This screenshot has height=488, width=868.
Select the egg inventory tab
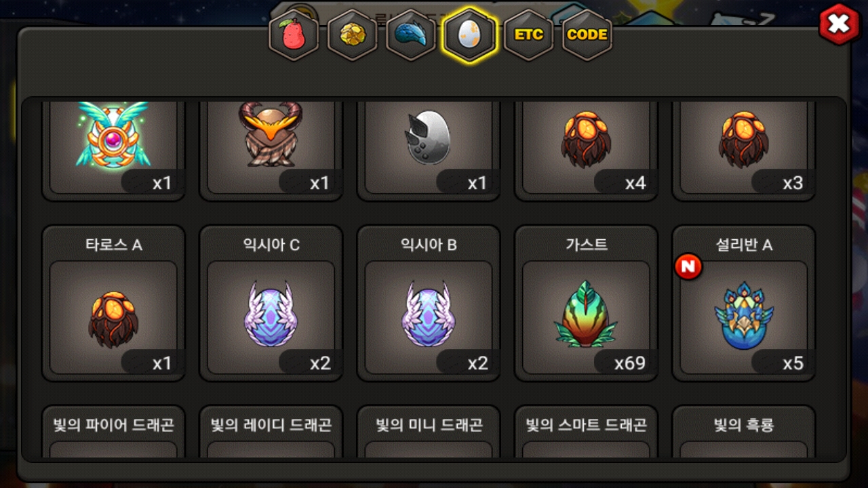click(x=469, y=35)
